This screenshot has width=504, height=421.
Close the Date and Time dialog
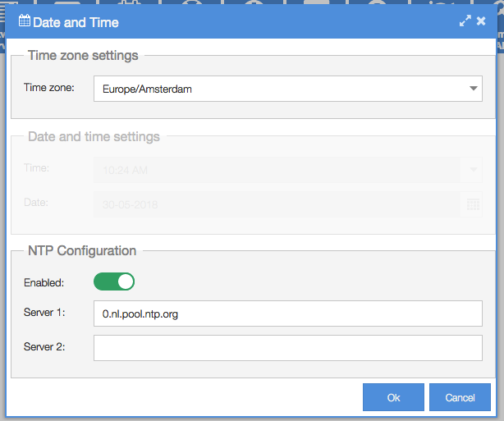pos(481,21)
